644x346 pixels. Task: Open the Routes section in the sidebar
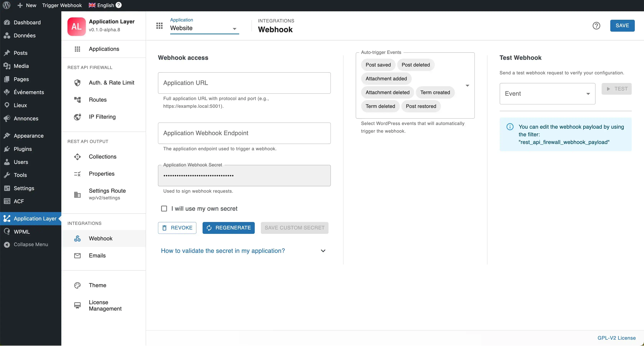coord(98,99)
